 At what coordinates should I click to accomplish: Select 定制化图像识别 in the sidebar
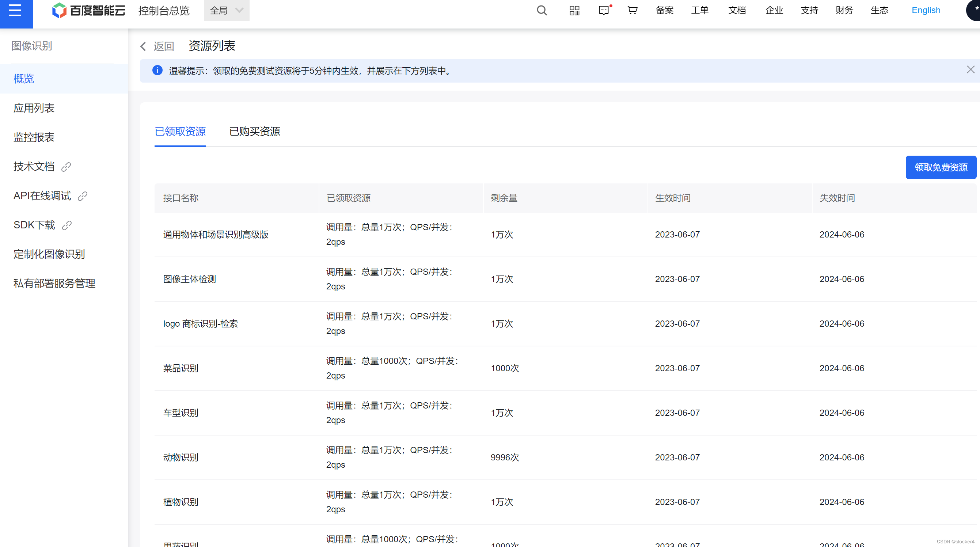(49, 254)
